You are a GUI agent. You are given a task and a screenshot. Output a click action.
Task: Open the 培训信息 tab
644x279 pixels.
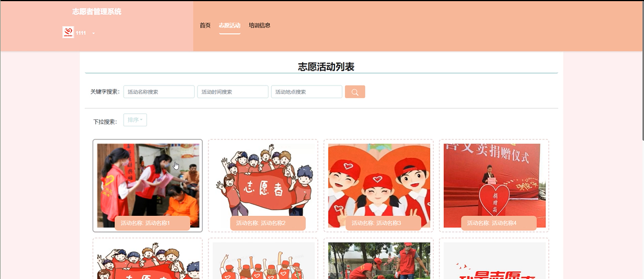point(260,25)
